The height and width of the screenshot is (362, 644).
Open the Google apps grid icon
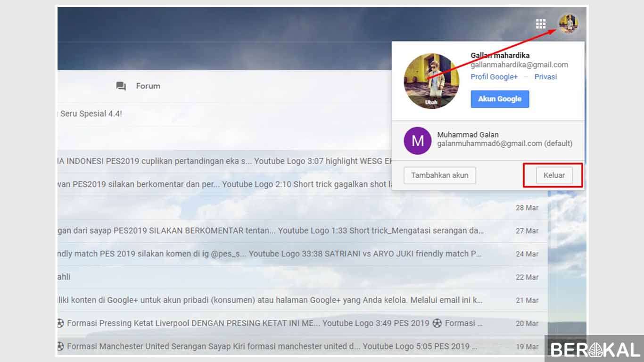[x=541, y=24]
